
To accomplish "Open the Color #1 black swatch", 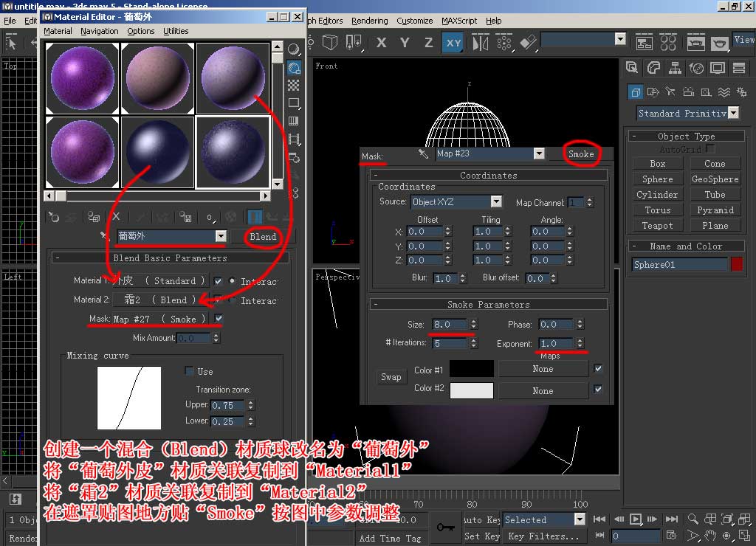I will coord(472,369).
